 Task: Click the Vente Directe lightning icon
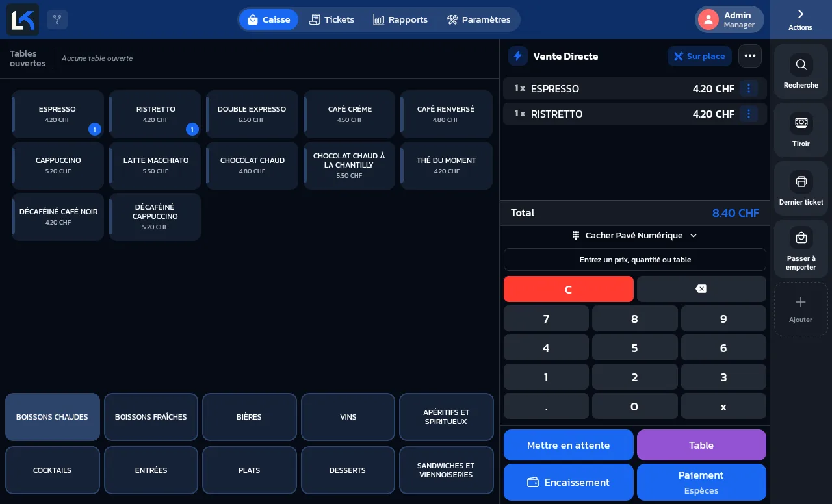click(518, 56)
